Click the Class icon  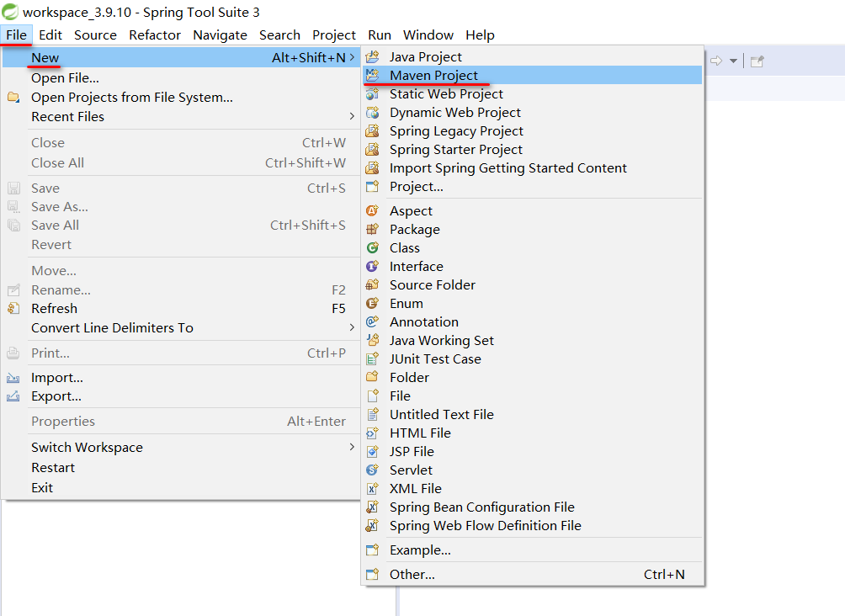tap(372, 247)
